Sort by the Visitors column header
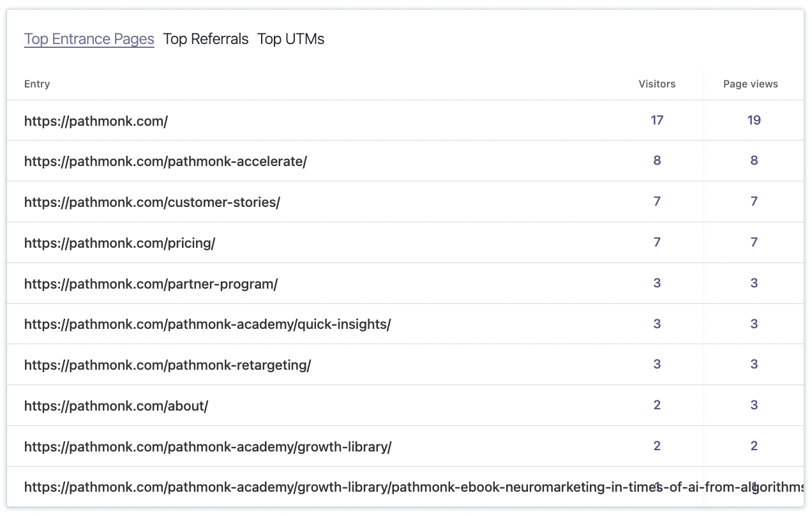812x516 pixels. click(657, 84)
